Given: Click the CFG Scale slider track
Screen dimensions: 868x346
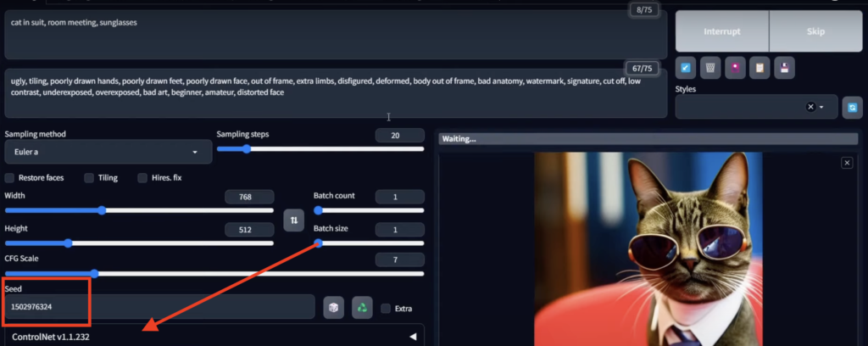Looking at the screenshot, I should point(254,273).
